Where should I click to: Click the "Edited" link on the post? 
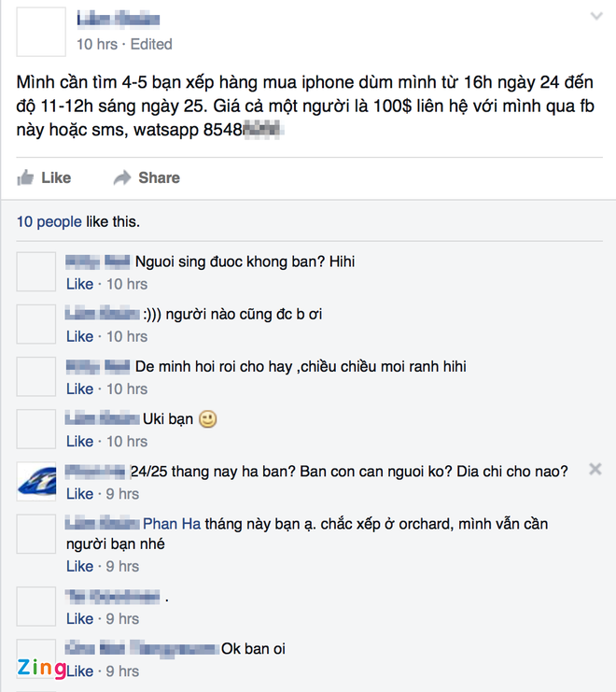click(151, 44)
